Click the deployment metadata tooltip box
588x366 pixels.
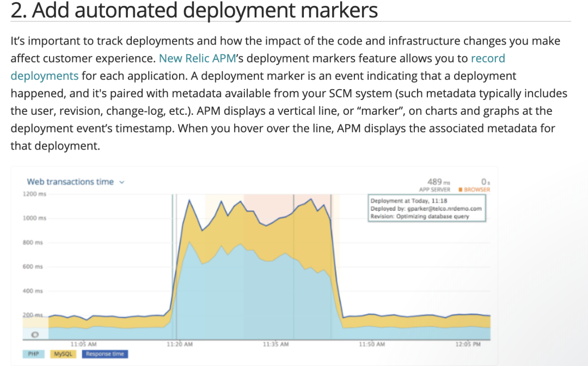pos(426,208)
